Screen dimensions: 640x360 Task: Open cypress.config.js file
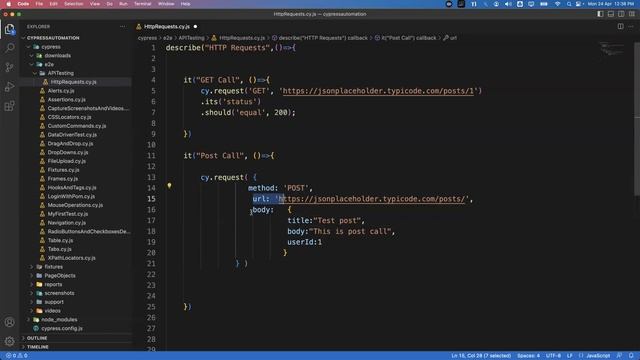(62, 329)
